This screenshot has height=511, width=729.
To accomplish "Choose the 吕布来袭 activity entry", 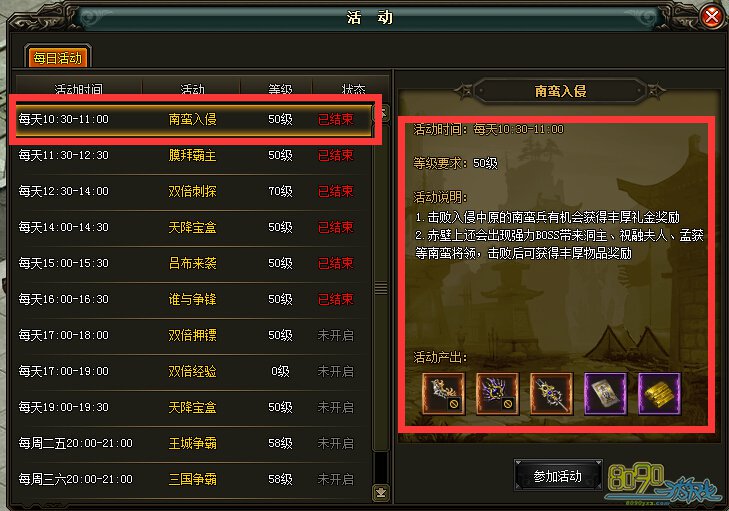I will pos(193,263).
